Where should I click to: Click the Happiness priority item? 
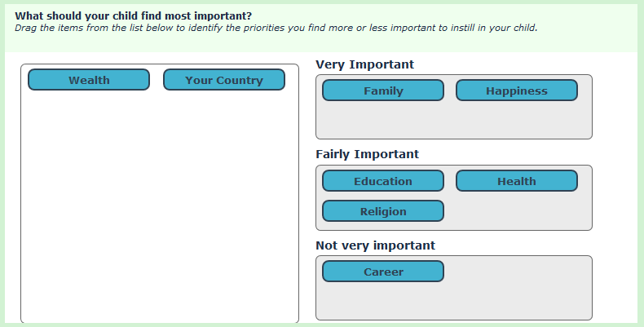click(517, 91)
